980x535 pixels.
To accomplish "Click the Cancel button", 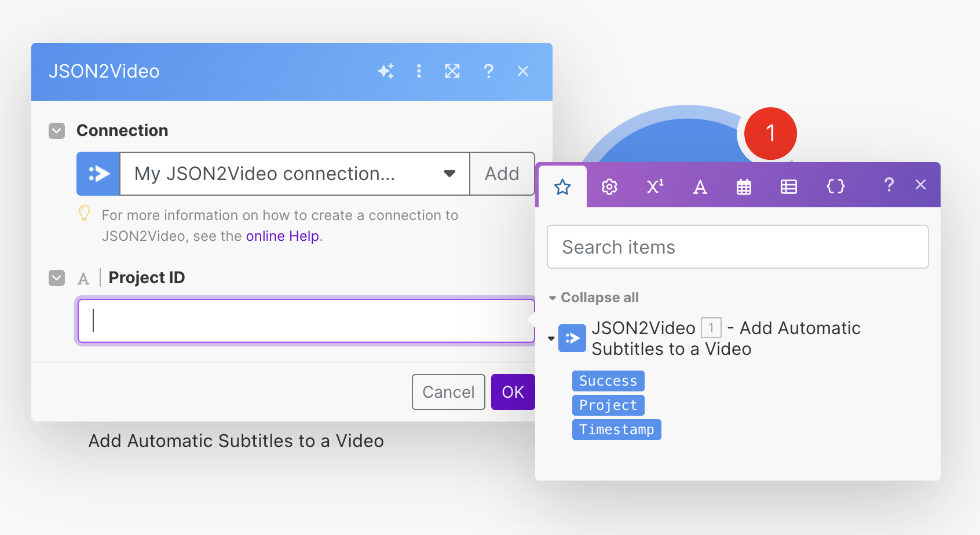I will coord(448,392).
